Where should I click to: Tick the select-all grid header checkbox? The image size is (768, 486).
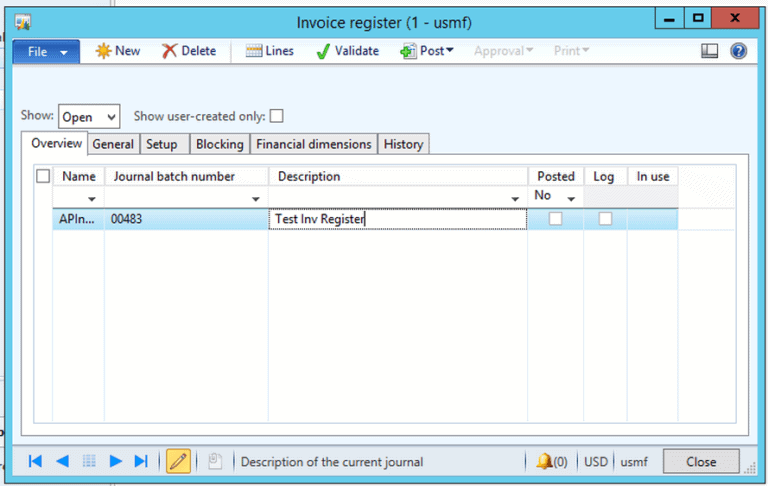point(43,176)
